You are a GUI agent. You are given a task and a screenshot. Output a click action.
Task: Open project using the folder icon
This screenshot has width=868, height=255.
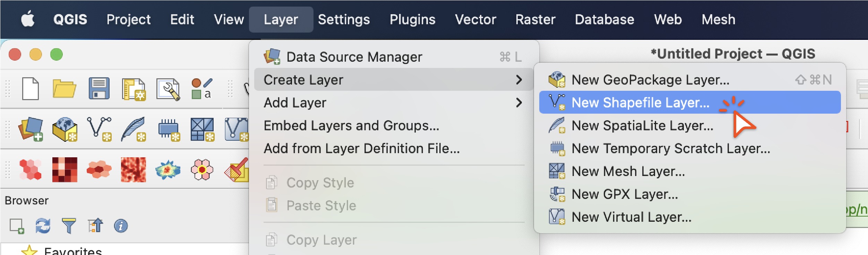pos(65,89)
